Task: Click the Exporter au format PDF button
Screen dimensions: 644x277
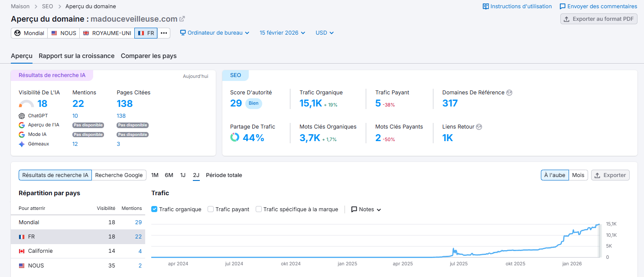Action: (598, 19)
